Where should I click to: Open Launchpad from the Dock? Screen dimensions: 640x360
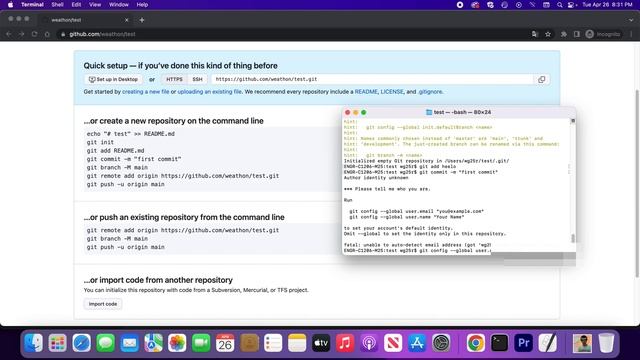click(58, 343)
